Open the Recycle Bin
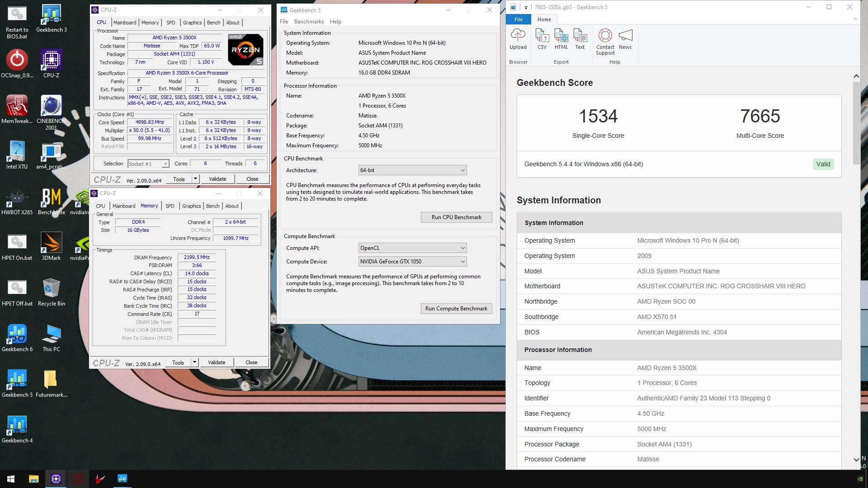The image size is (868, 488). point(51,292)
